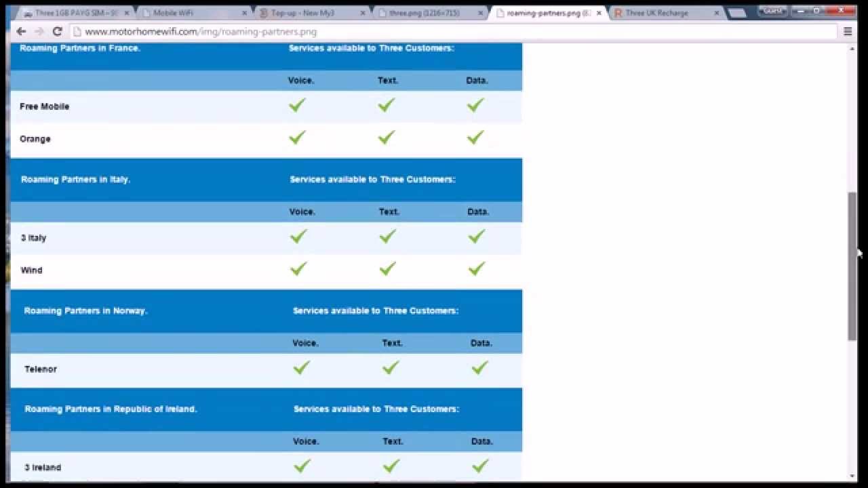Screen dimensions: 868x488
Task: Click the 3 Italy Text checkmark
Action: pyautogui.click(x=388, y=237)
